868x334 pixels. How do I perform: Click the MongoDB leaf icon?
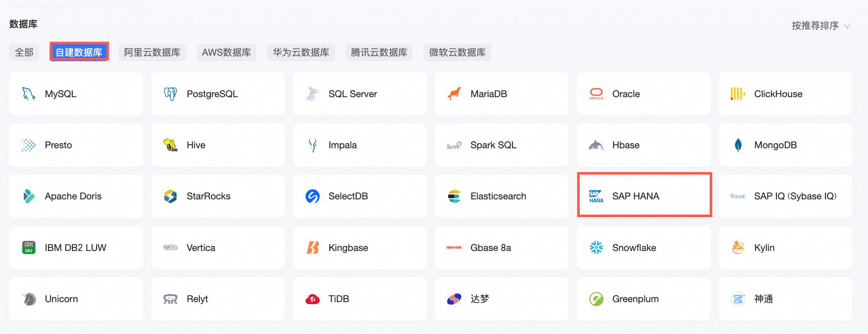[738, 145]
